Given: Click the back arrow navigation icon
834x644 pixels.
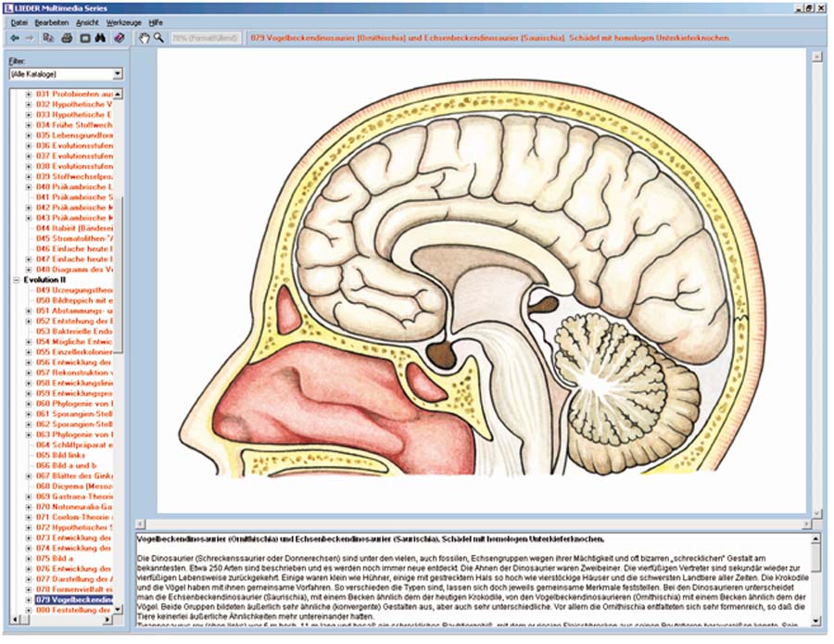Looking at the screenshot, I should point(14,38).
